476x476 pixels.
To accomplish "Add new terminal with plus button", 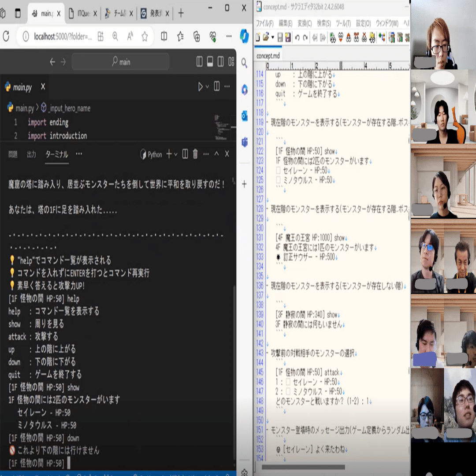I will (169, 154).
